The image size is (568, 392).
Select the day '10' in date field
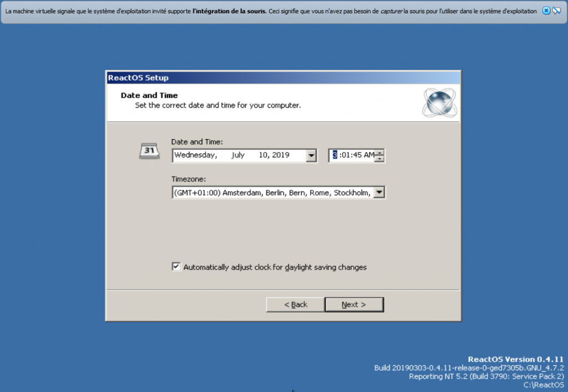263,155
